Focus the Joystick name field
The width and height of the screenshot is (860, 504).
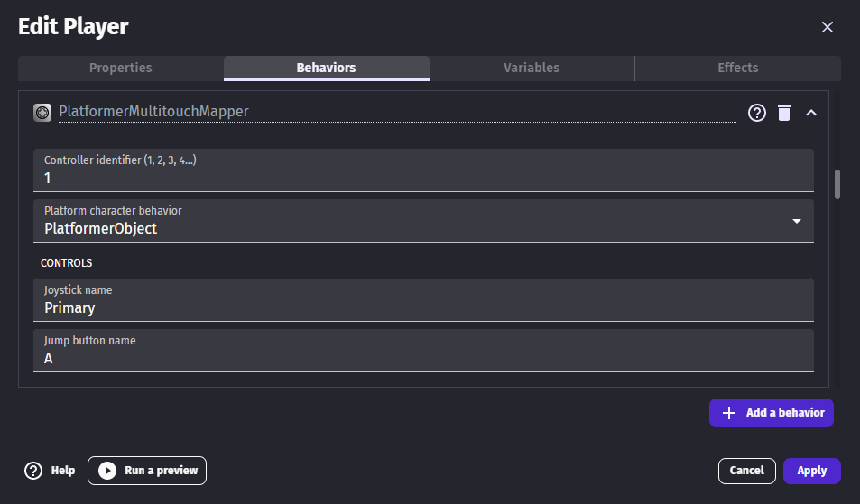[x=424, y=307]
